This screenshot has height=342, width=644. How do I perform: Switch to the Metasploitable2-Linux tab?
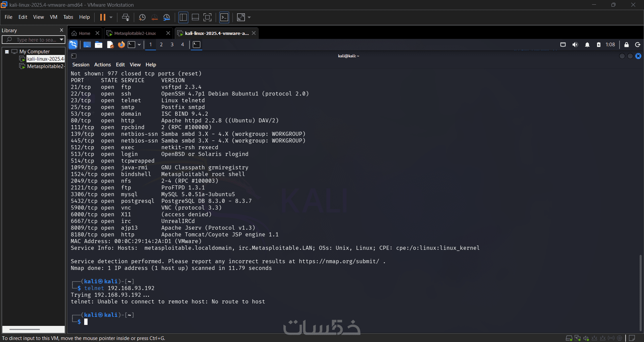tap(135, 33)
